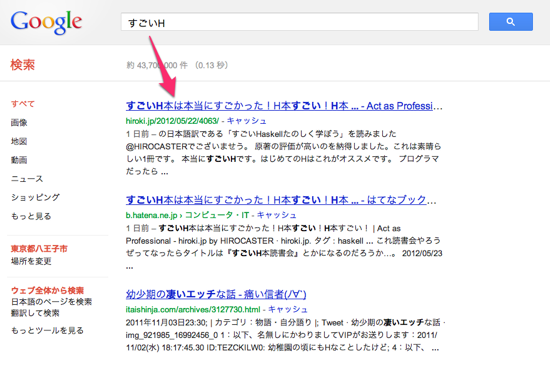Click the b.hatena.ne.jp URL text

point(152,215)
